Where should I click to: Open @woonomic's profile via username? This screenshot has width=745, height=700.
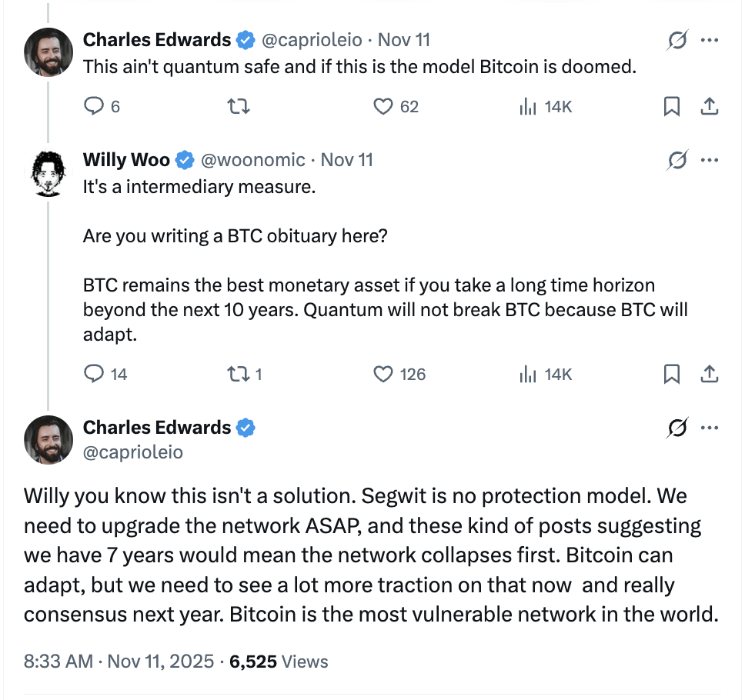pos(254,160)
